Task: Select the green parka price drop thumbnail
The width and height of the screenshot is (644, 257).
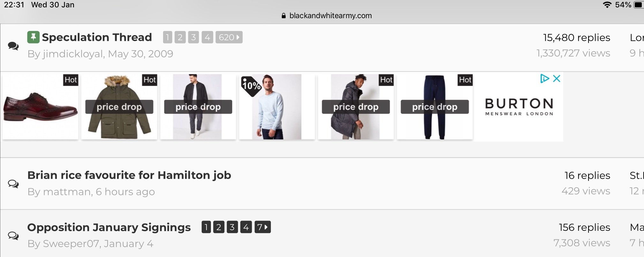Action: 119,107
